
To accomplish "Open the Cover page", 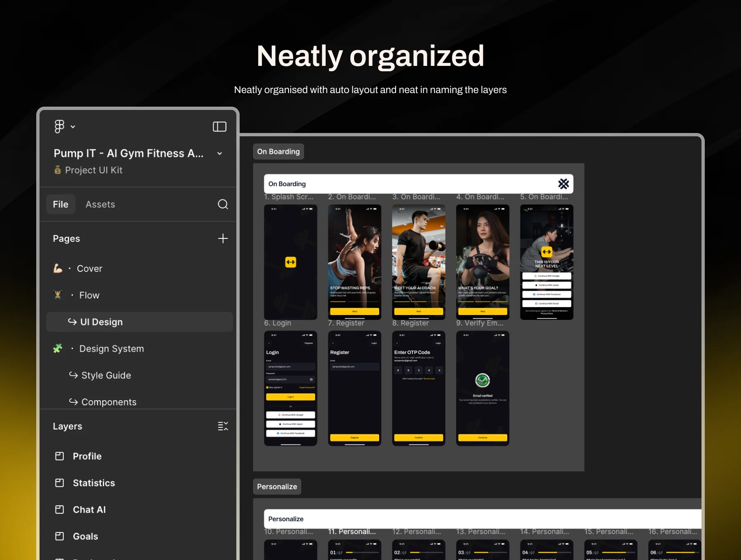I will click(89, 268).
